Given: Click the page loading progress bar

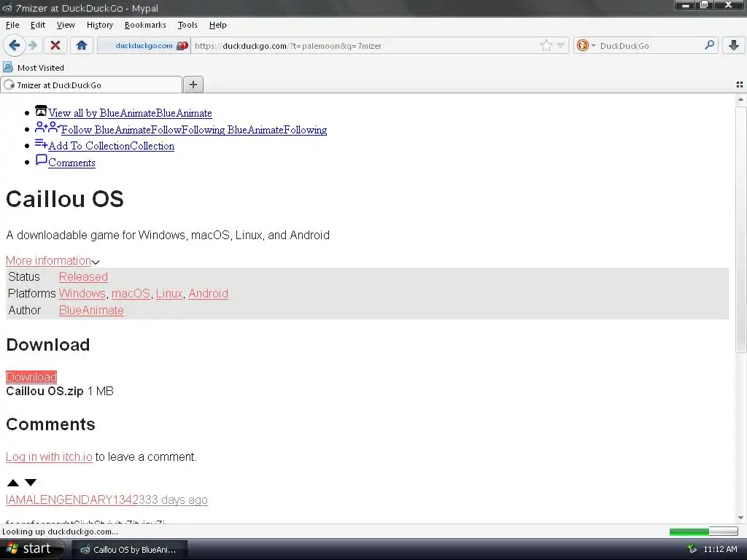Looking at the screenshot, I should (703, 532).
